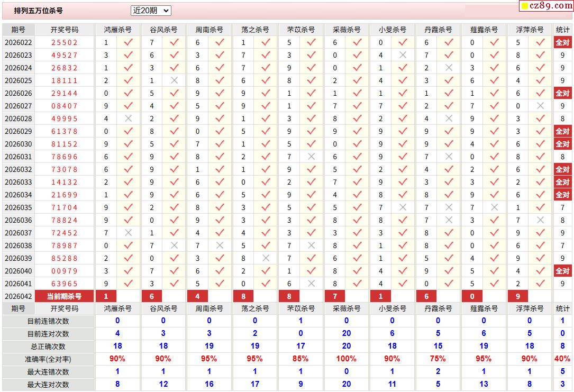
Task: Click the 全对 badge in row 2026022
Action: tap(563, 42)
